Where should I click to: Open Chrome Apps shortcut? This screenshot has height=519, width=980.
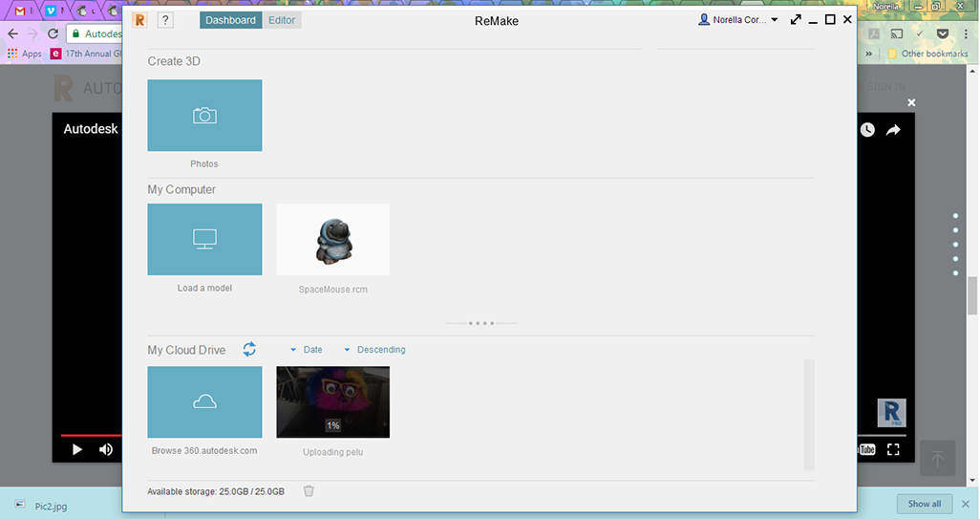[25, 54]
